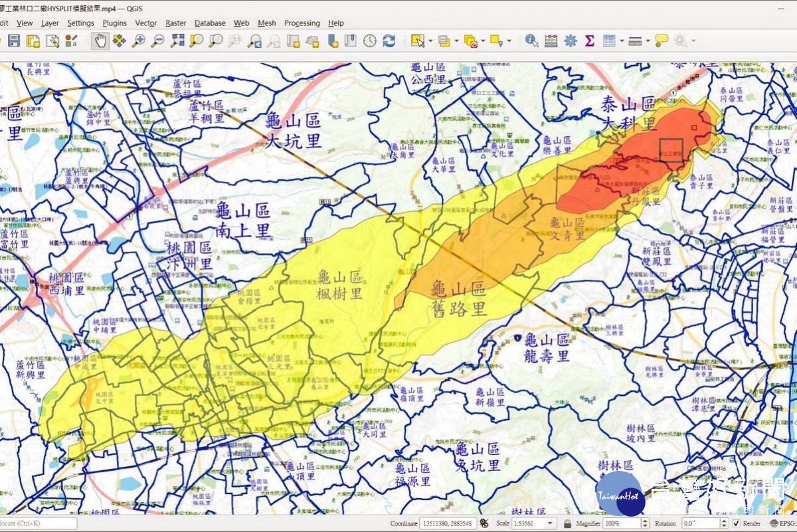Toggle the Render checkbox
797x532 pixels.
click(737, 523)
